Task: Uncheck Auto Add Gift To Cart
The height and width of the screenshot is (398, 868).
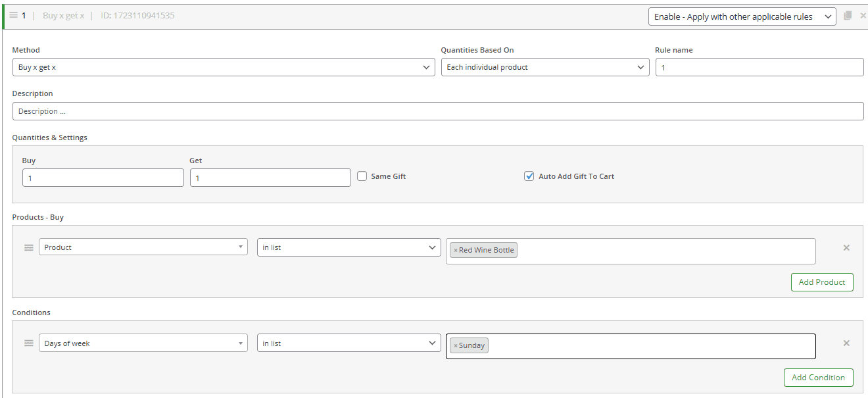Action: pos(529,176)
